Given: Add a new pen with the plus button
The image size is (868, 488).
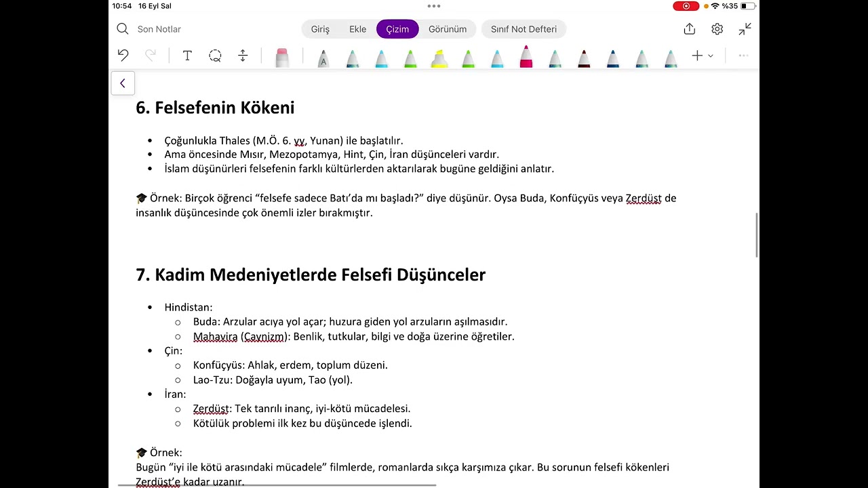Looking at the screenshot, I should point(697,56).
